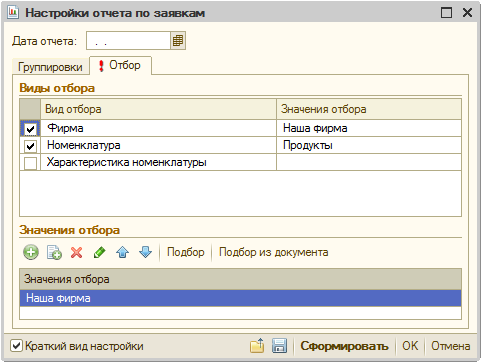The height and width of the screenshot is (362, 481).
Task: Click the copy value icon
Action: click(54, 252)
